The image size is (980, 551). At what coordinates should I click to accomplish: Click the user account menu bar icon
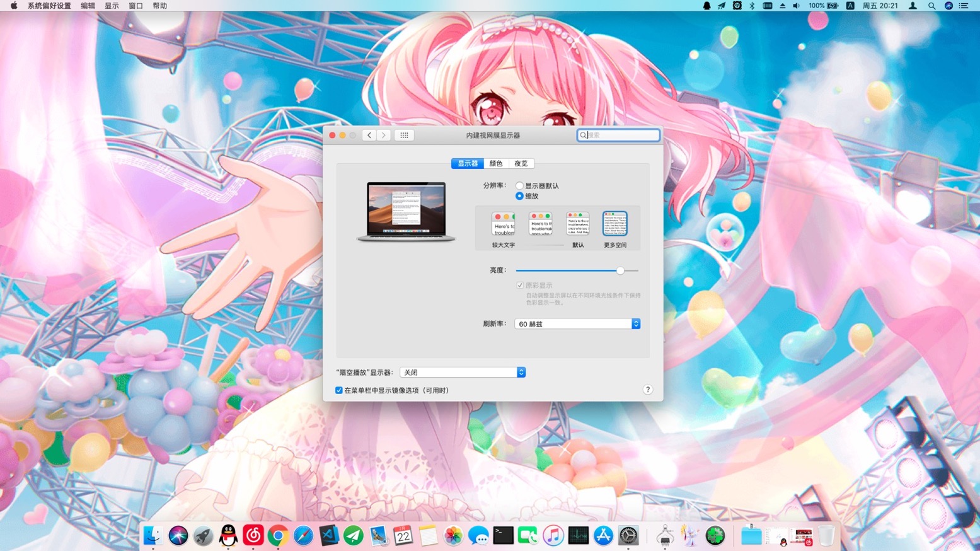coord(913,6)
